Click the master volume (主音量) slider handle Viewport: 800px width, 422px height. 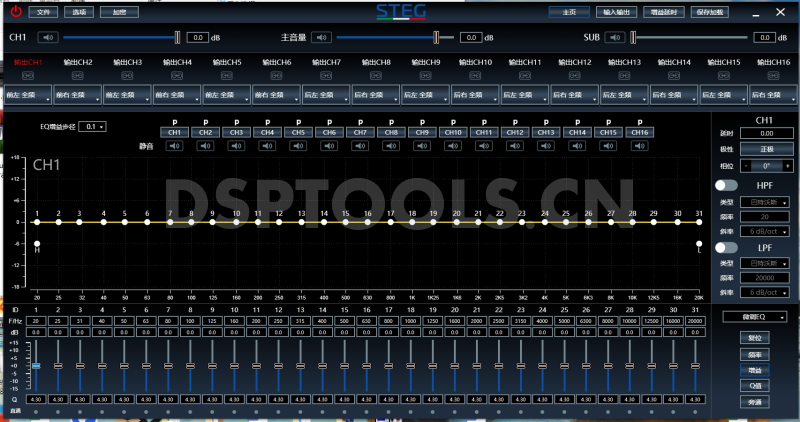pyautogui.click(x=436, y=37)
